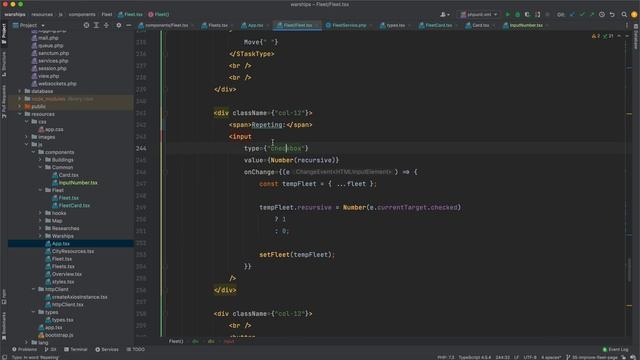Image resolution: width=640 pixels, height=360 pixels.
Task: Click the warnings triangle indicator in editor
Action: pyautogui.click(x=596, y=36)
